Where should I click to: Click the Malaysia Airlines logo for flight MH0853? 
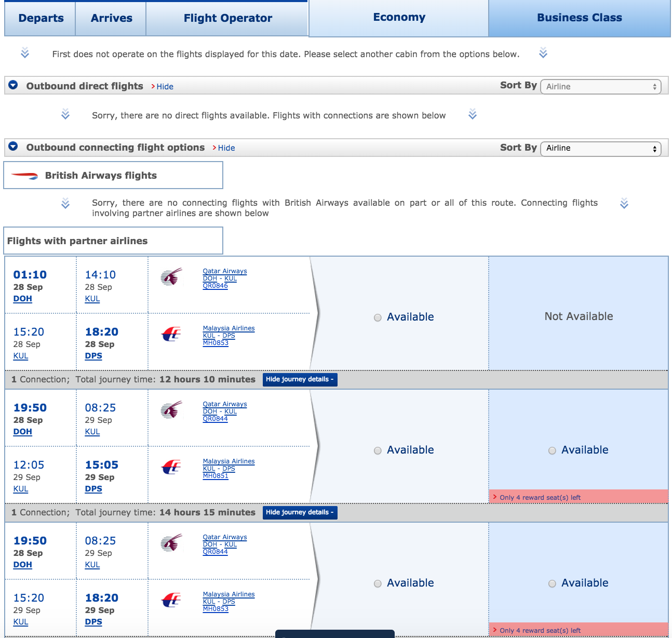[x=171, y=335]
